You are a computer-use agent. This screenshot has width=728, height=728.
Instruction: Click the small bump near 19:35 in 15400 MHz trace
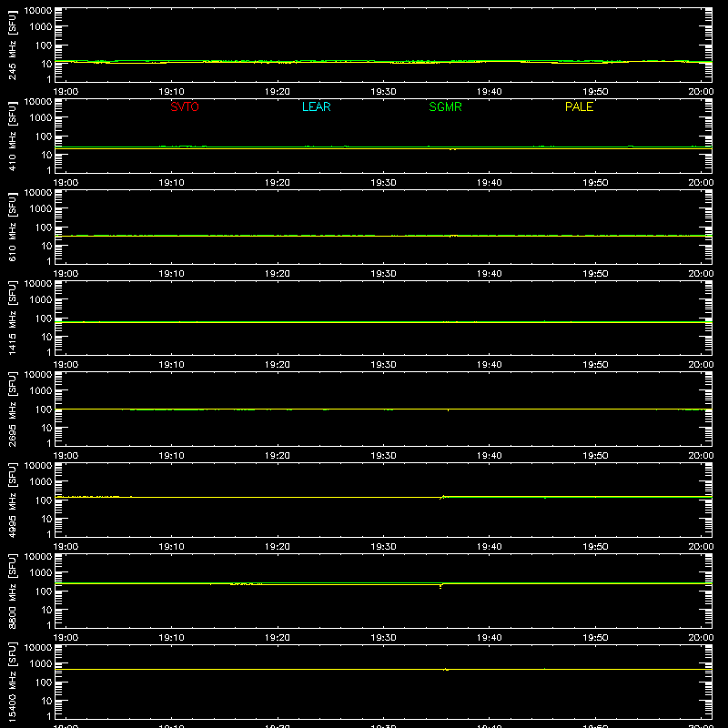(x=446, y=669)
